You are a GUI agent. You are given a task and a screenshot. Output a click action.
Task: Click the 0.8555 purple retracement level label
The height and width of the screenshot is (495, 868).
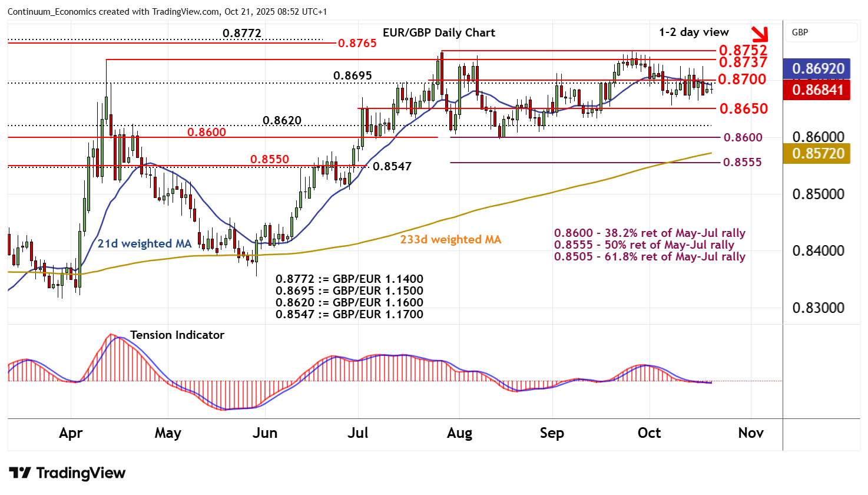click(x=742, y=162)
